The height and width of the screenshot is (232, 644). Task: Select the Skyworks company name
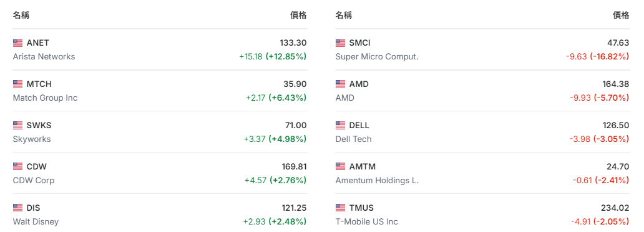pyautogui.click(x=32, y=139)
